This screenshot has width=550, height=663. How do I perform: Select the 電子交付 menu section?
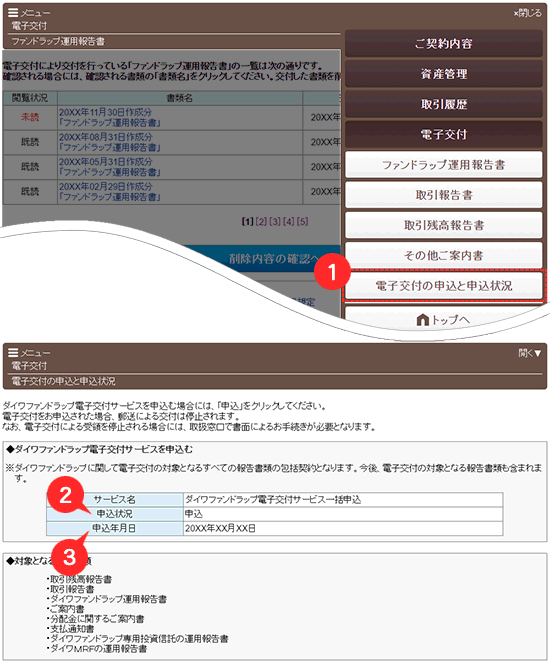(443, 134)
